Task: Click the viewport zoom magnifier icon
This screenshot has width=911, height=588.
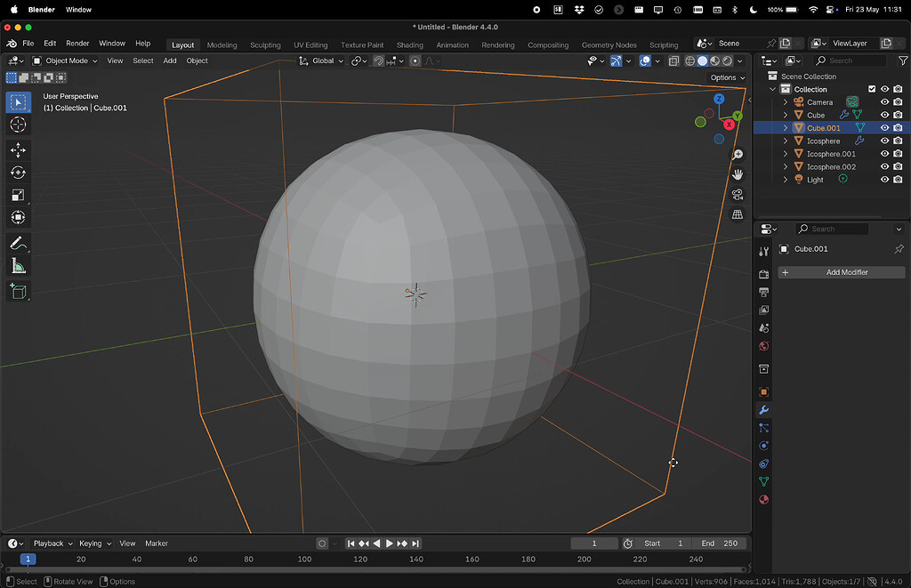Action: 738,155
